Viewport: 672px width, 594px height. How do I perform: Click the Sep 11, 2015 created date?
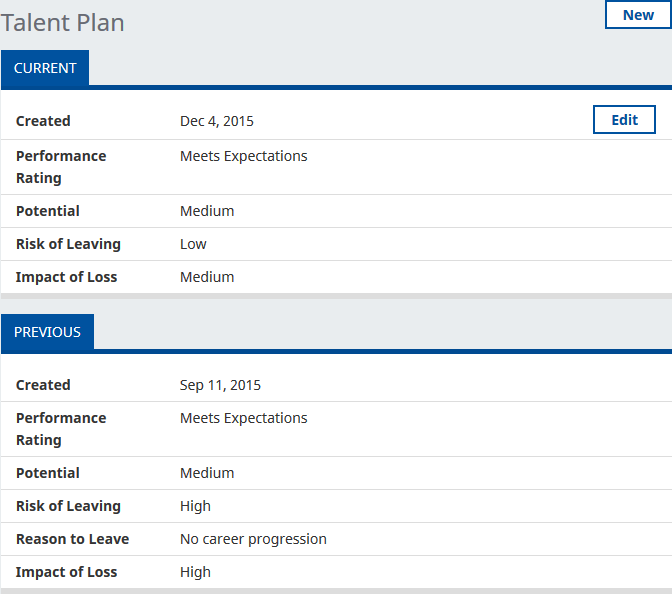click(x=220, y=385)
